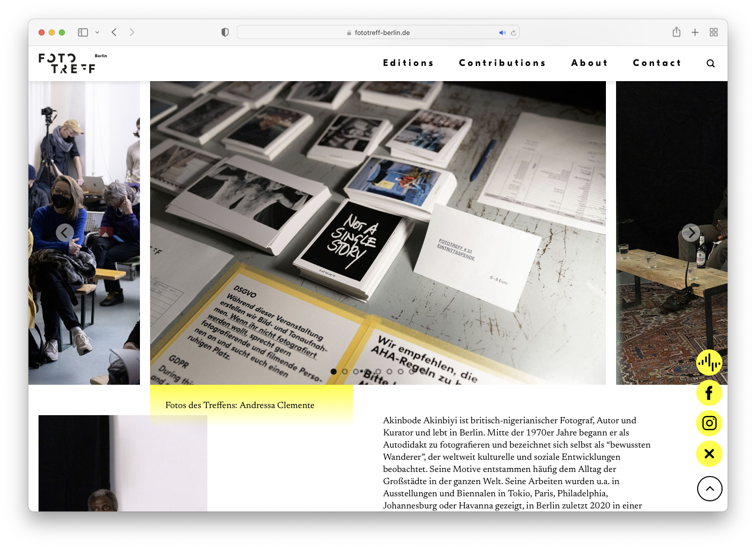
Task: Go forward in Safari history
Action: (x=132, y=32)
